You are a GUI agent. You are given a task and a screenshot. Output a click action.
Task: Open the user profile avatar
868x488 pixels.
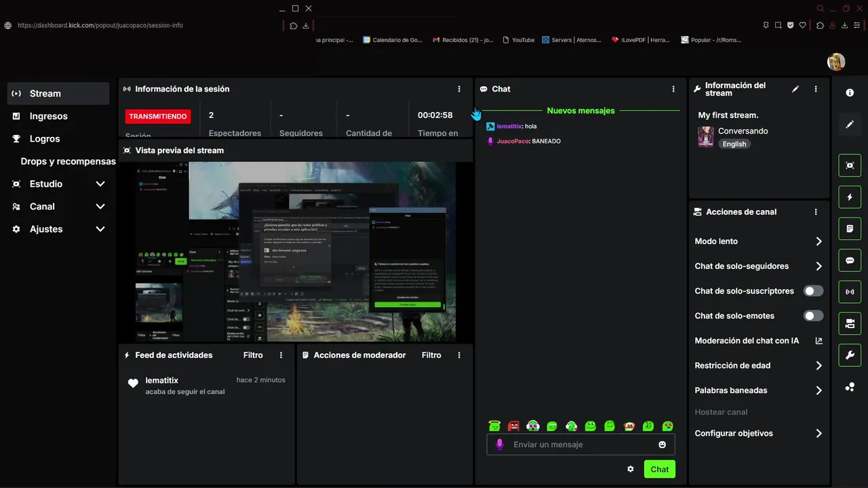[836, 62]
